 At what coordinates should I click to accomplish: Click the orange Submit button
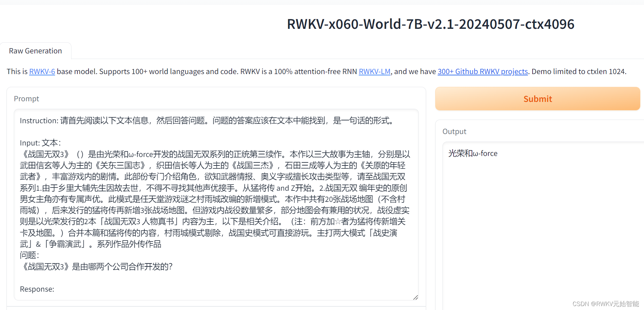tap(537, 99)
